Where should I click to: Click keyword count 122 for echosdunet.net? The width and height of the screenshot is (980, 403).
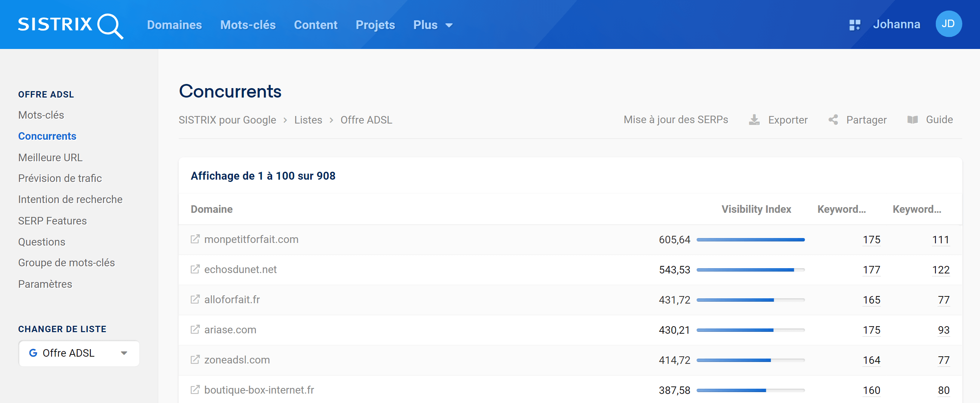pos(940,270)
